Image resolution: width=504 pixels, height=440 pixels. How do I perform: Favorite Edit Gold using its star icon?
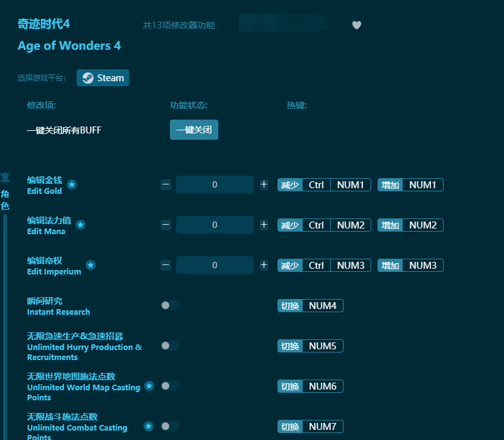point(71,184)
